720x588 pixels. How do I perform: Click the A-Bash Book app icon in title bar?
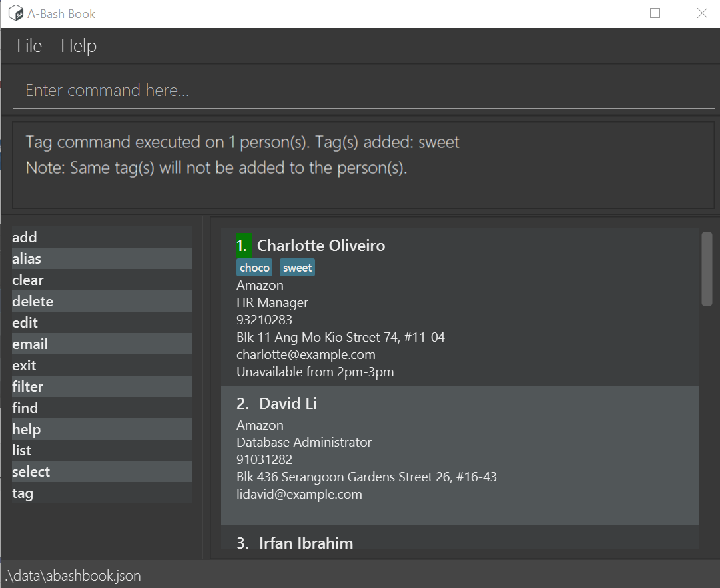click(15, 13)
